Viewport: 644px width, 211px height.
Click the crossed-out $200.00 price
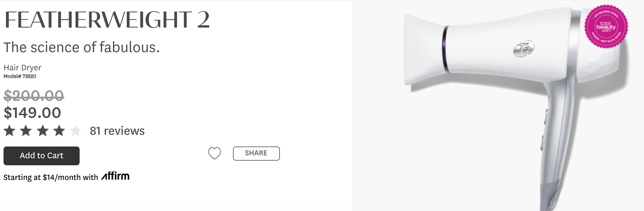[34, 96]
